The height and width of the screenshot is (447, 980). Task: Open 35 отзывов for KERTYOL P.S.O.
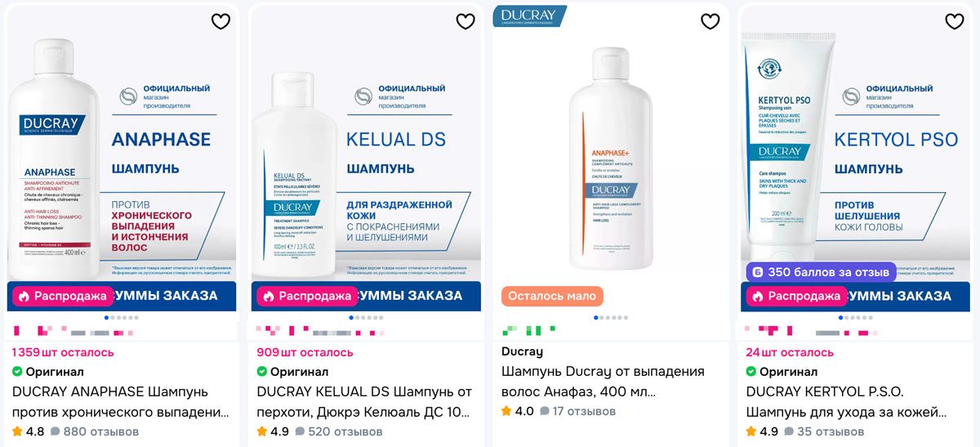[x=825, y=431]
